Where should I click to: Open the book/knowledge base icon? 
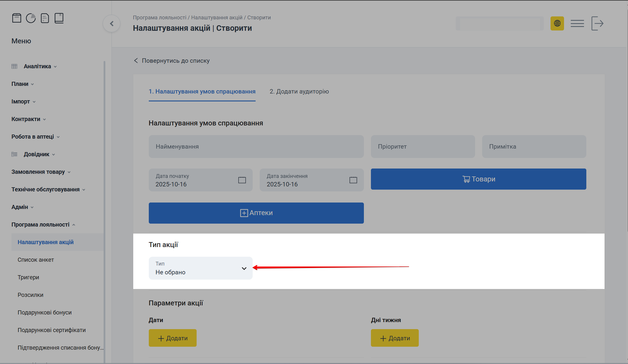point(59,18)
